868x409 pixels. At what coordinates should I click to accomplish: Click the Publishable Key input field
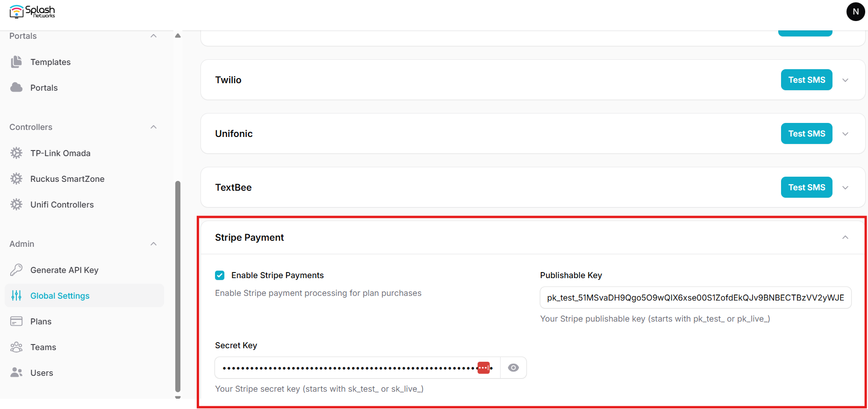tap(695, 298)
